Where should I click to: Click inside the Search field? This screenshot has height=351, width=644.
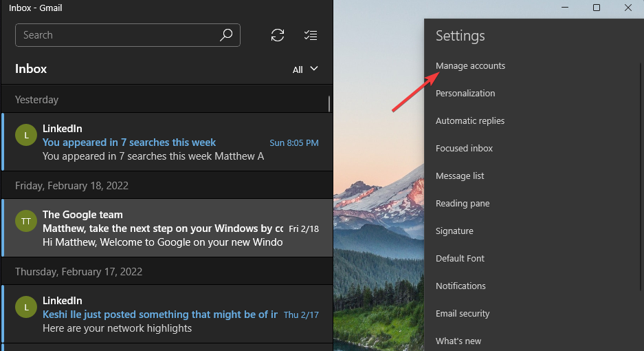pyautogui.click(x=117, y=35)
